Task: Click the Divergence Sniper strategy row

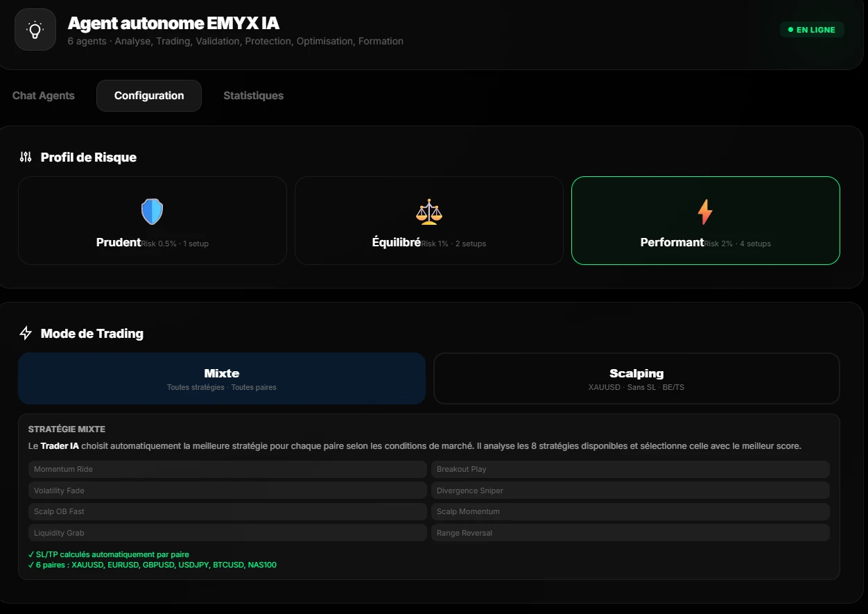Action: [630, 491]
